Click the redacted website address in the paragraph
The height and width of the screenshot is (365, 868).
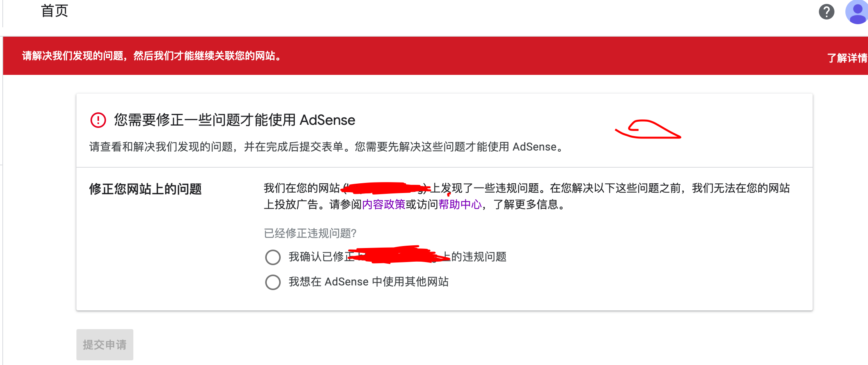(x=384, y=188)
